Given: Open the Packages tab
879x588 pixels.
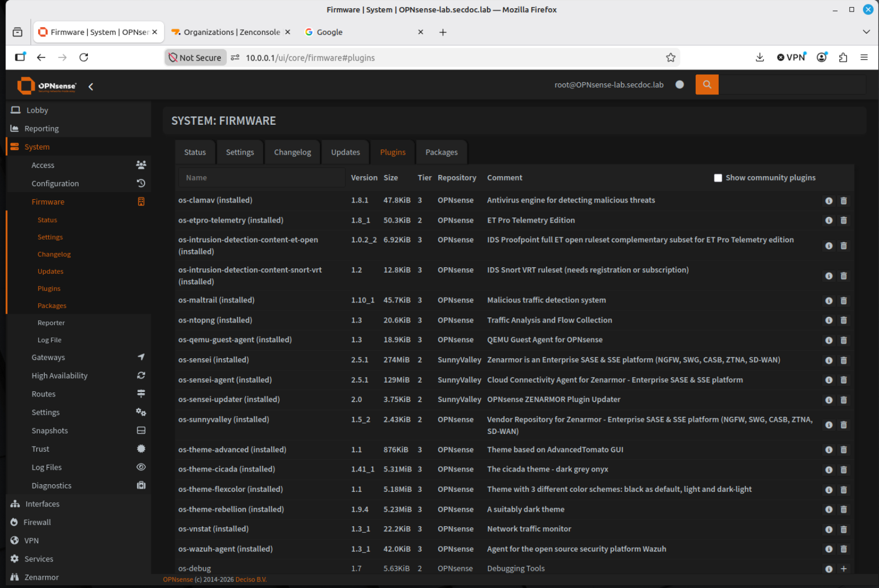Looking at the screenshot, I should point(442,152).
